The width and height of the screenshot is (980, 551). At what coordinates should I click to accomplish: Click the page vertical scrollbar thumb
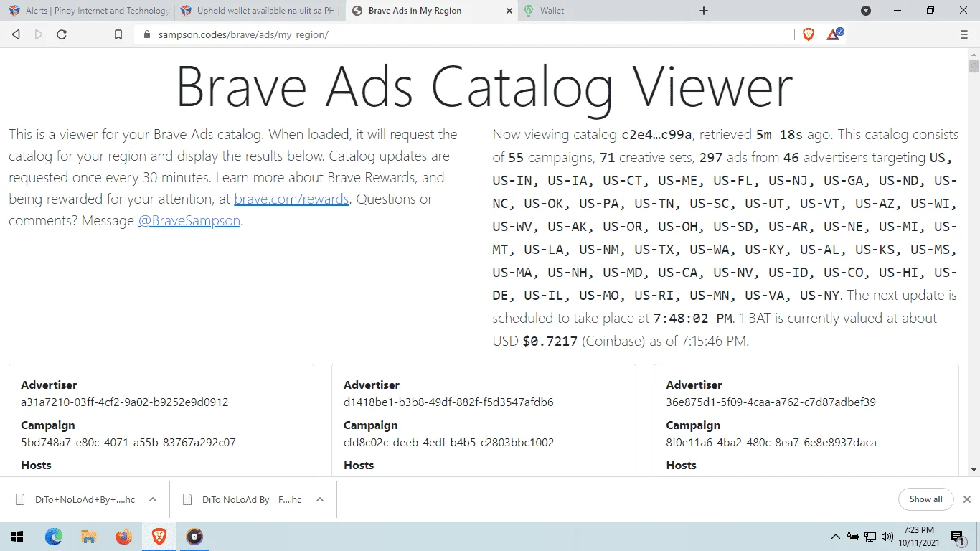(x=974, y=67)
